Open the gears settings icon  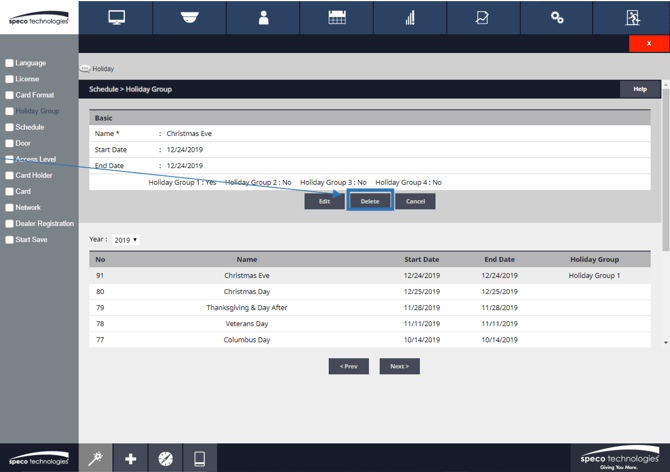557,18
